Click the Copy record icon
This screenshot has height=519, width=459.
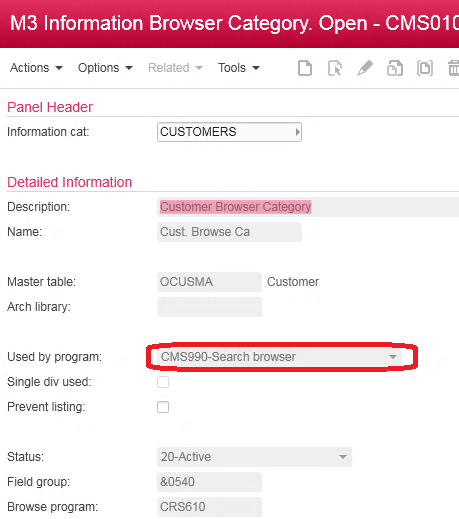click(x=395, y=68)
